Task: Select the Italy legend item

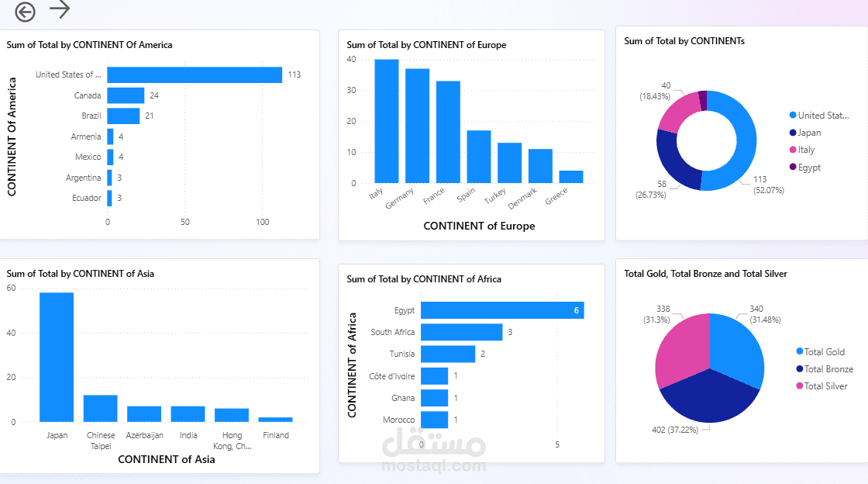Action: tap(802, 150)
